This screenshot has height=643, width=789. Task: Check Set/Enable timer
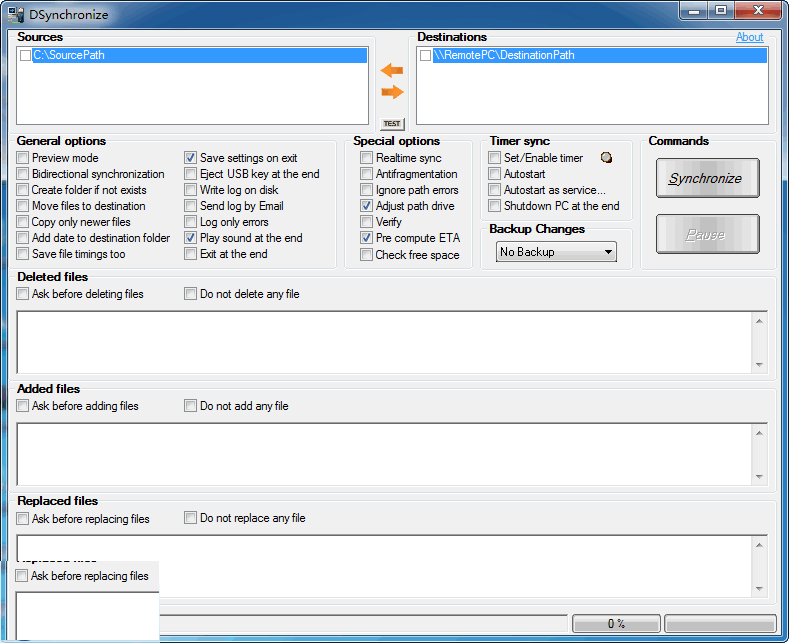pos(495,158)
